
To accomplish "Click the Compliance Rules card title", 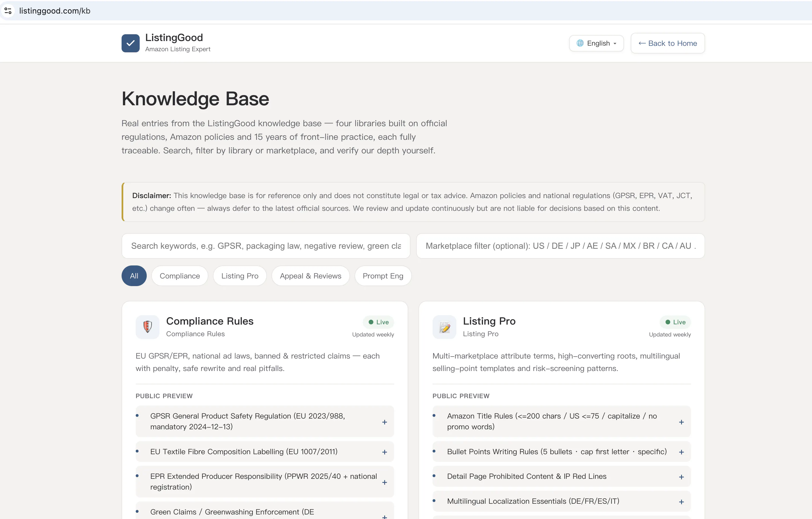I will (x=210, y=321).
